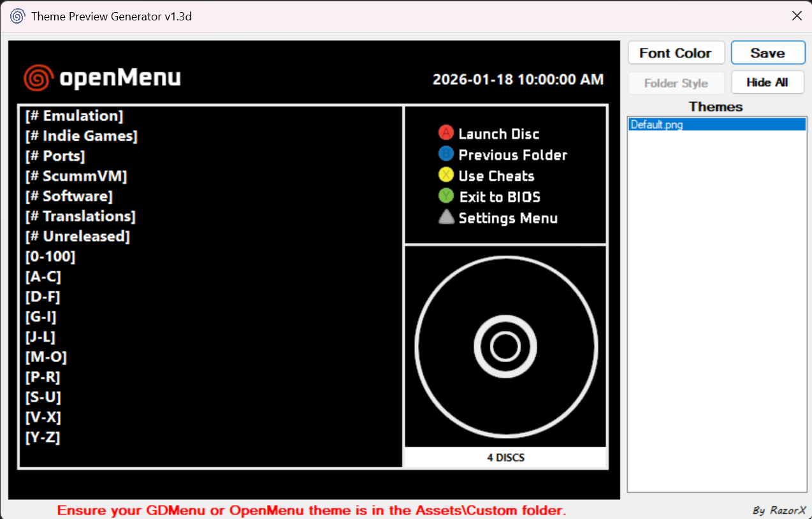Image resolution: width=812 pixels, height=519 pixels.
Task: Select the [M-O] folder entry
Action: click(x=46, y=357)
